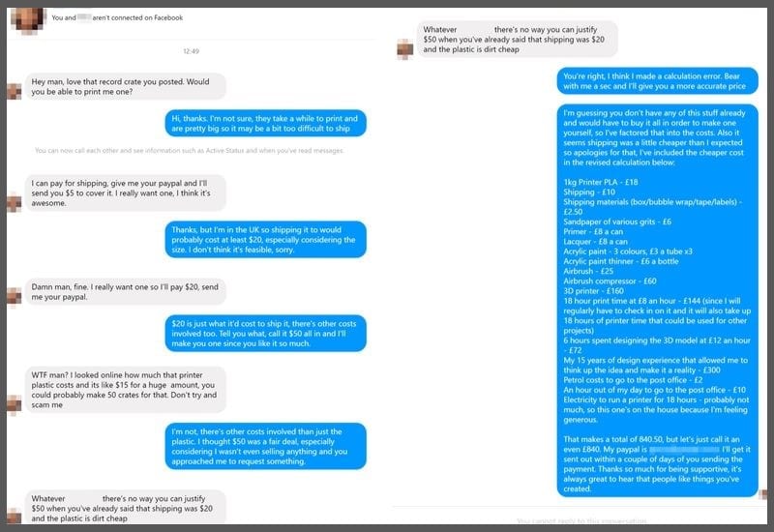Click the "I'm in the UK so shipping" message
This screenshot has width=774, height=532.
click(266, 239)
